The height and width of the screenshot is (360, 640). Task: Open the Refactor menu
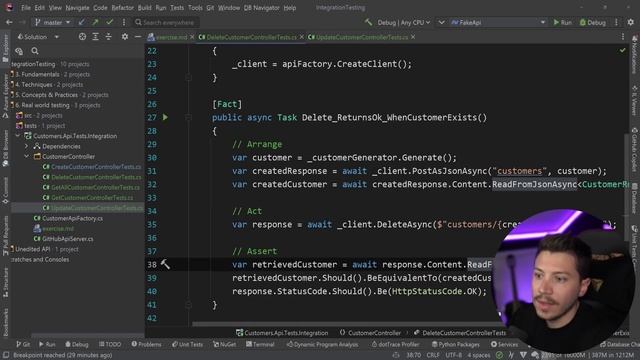click(122, 8)
